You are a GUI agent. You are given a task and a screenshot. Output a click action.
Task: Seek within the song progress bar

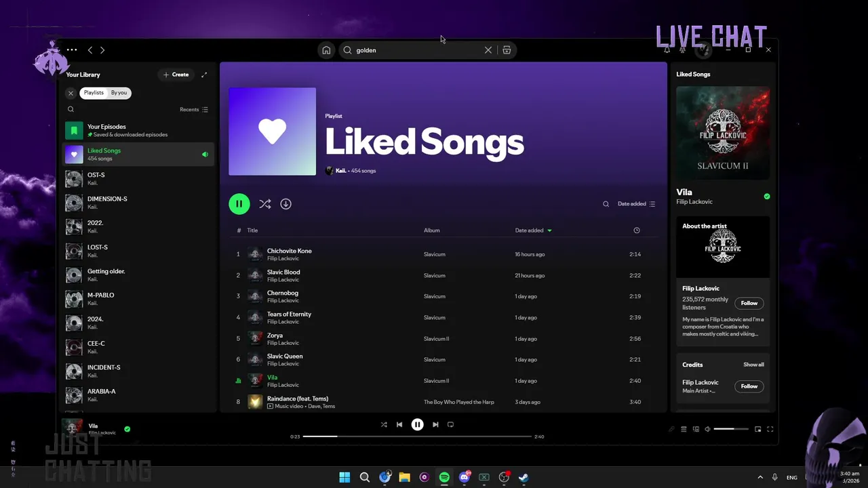[417, 436]
